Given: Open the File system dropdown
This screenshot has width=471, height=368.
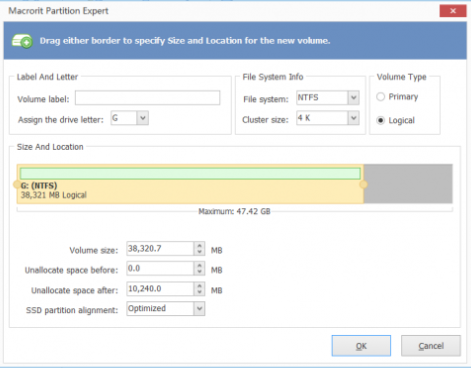Looking at the screenshot, I should point(354,98).
